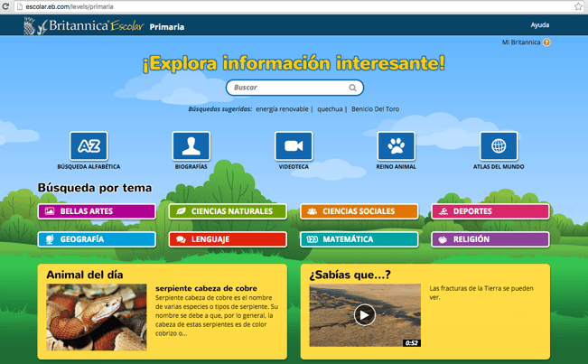Open the Ayuda help link
This screenshot has width=588, height=364.
coord(540,25)
